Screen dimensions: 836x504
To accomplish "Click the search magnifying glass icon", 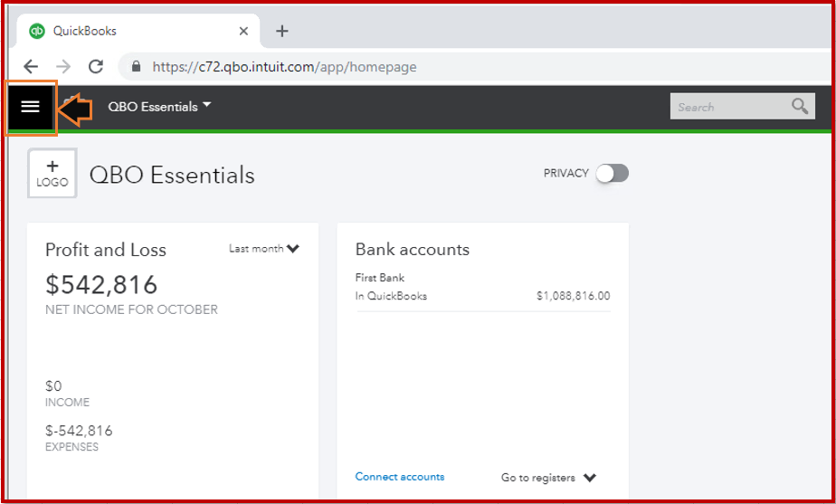I will pyautogui.click(x=800, y=107).
